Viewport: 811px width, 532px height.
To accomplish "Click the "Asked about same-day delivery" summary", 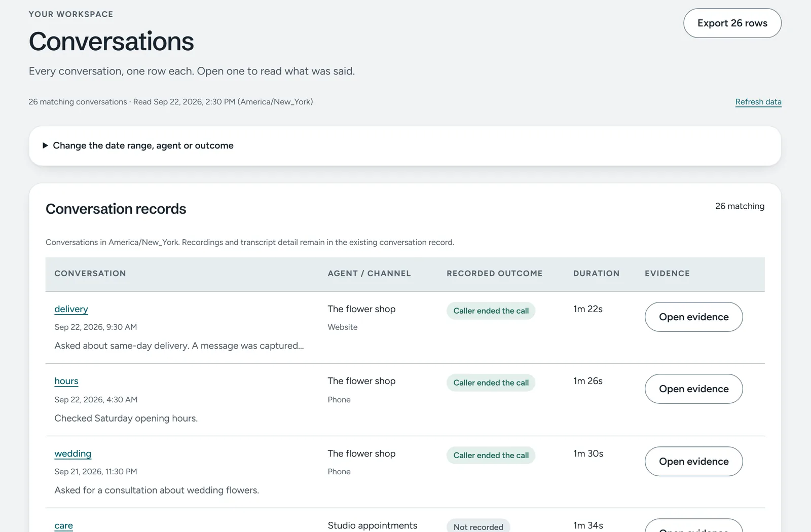I will tap(179, 346).
